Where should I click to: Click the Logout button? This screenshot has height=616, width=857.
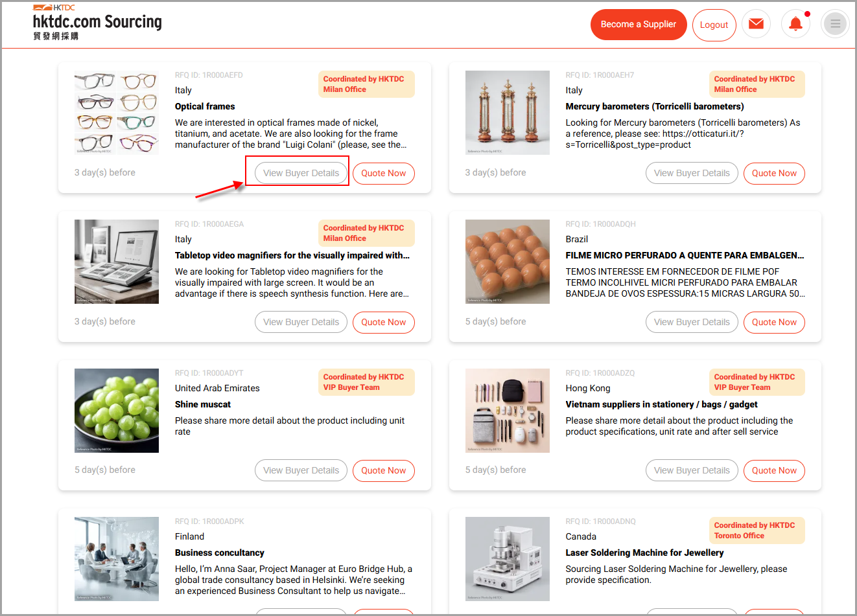click(x=714, y=25)
